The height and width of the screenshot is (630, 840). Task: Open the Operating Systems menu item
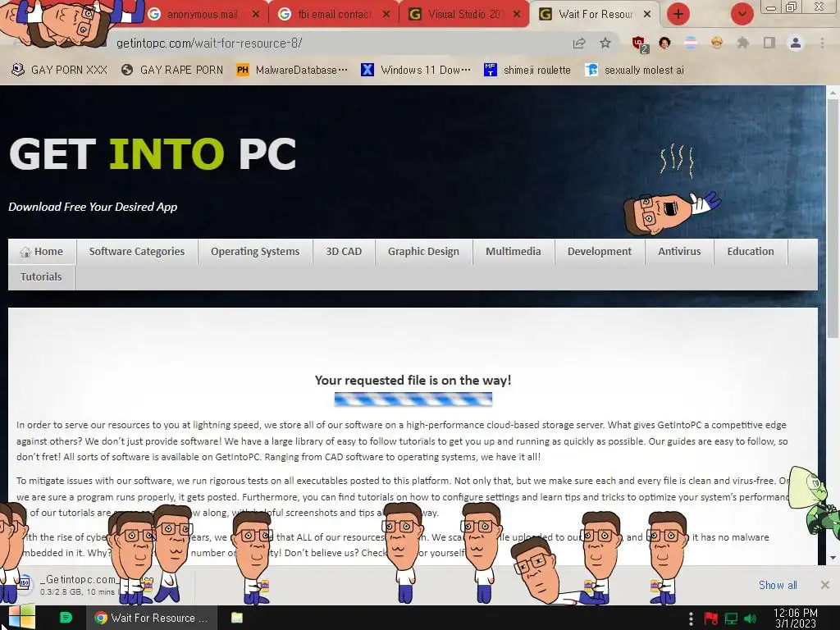[255, 252]
